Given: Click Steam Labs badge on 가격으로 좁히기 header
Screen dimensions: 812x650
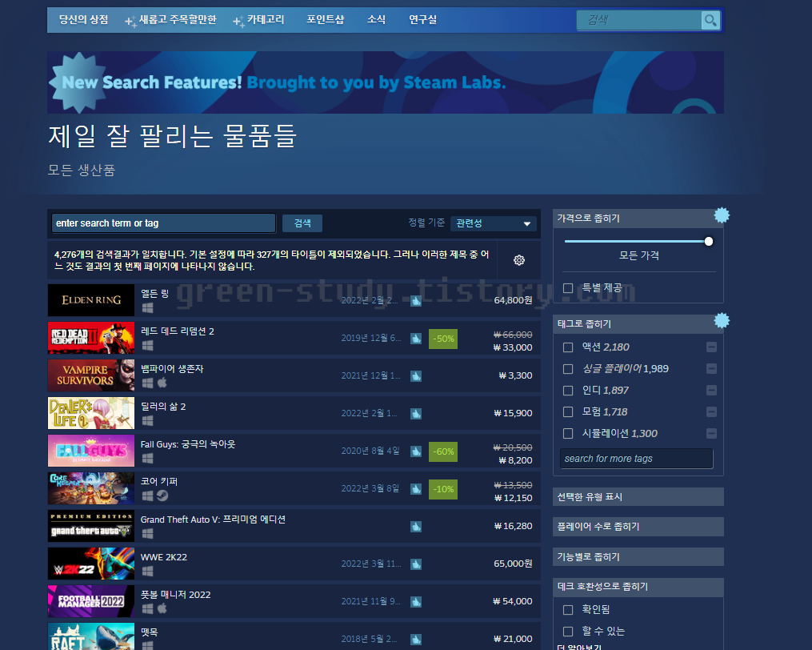Looking at the screenshot, I should coord(722,215).
